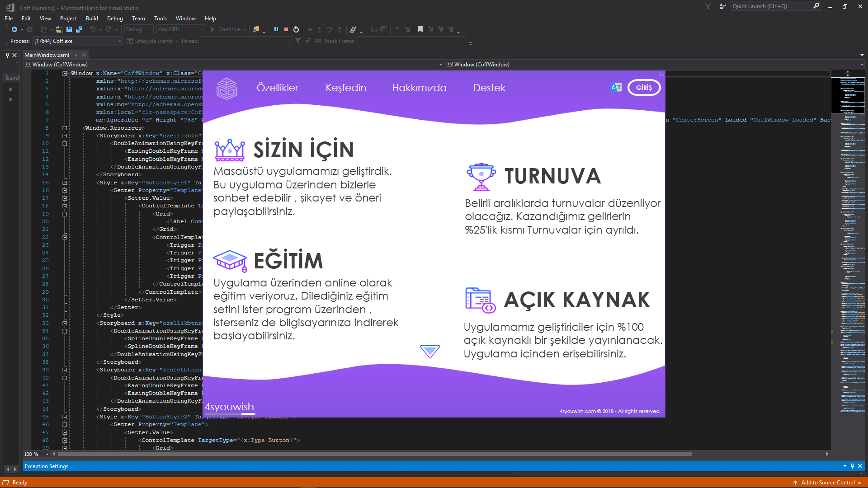Open the 108 % zoom level dropdown
This screenshot has width=868, height=488.
coord(37,454)
